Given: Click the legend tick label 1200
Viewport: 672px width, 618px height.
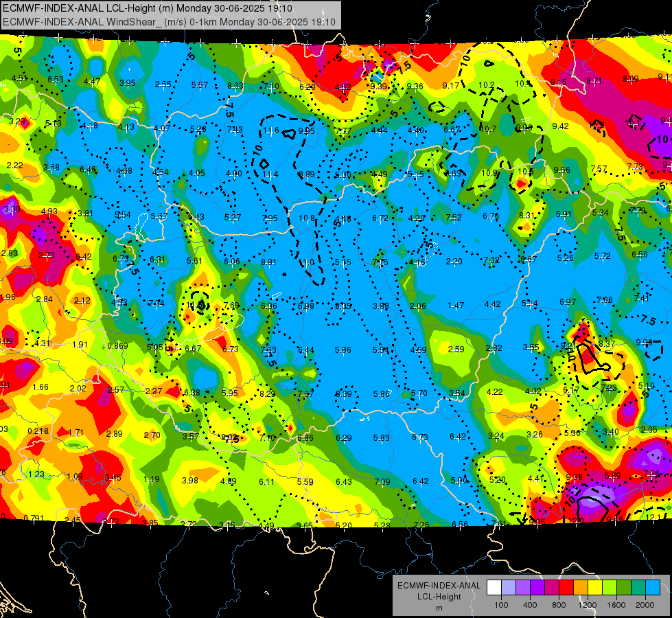Looking at the screenshot, I should tap(588, 605).
